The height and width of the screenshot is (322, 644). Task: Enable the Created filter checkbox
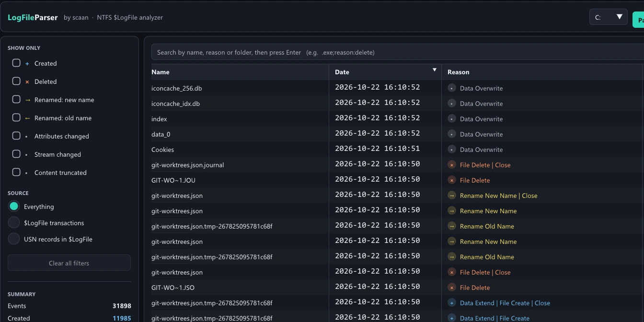click(16, 63)
